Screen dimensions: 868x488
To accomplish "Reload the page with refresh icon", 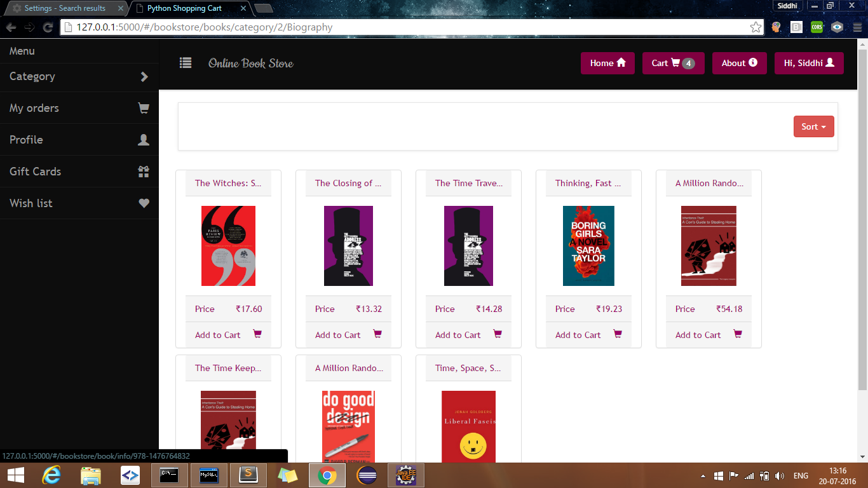I will click(48, 27).
